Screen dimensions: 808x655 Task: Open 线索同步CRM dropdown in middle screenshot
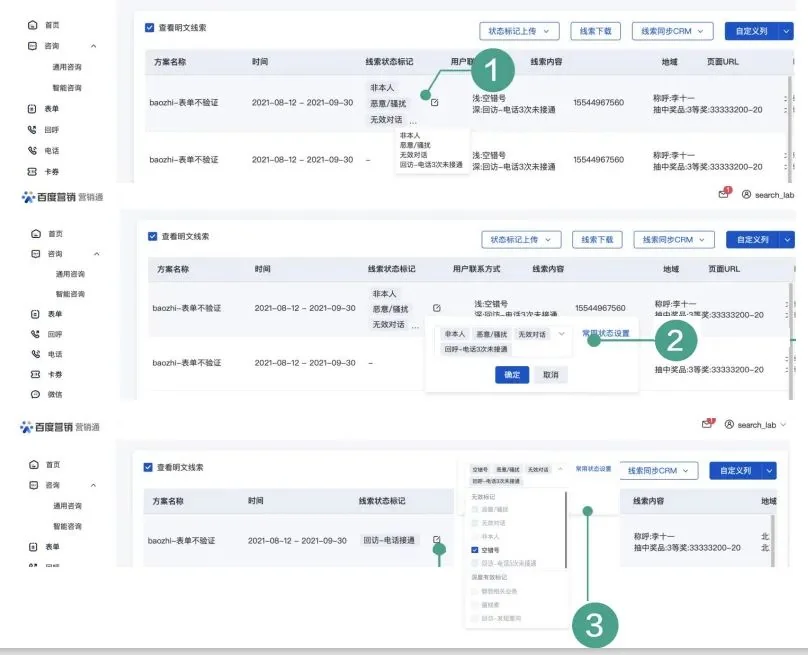(674, 240)
